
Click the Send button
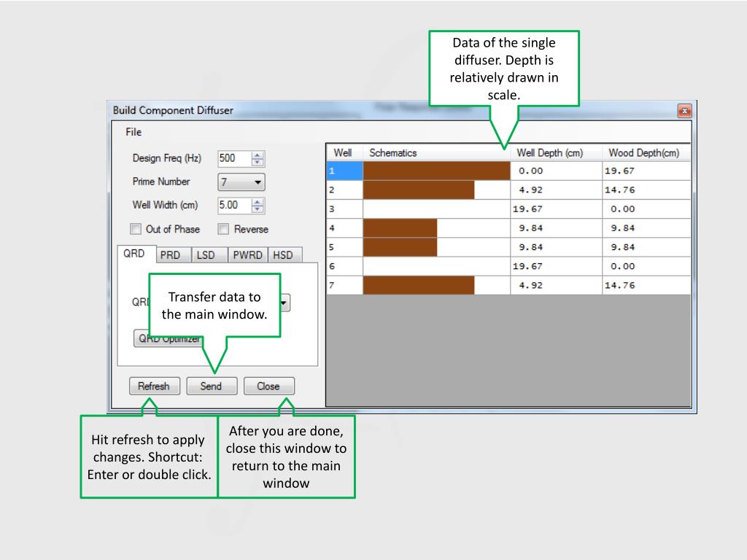pos(212,386)
